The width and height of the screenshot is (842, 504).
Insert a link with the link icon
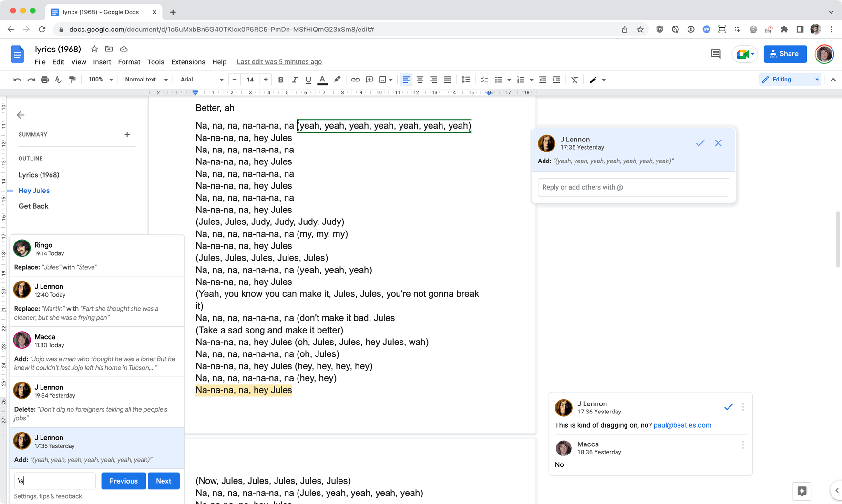tap(356, 80)
